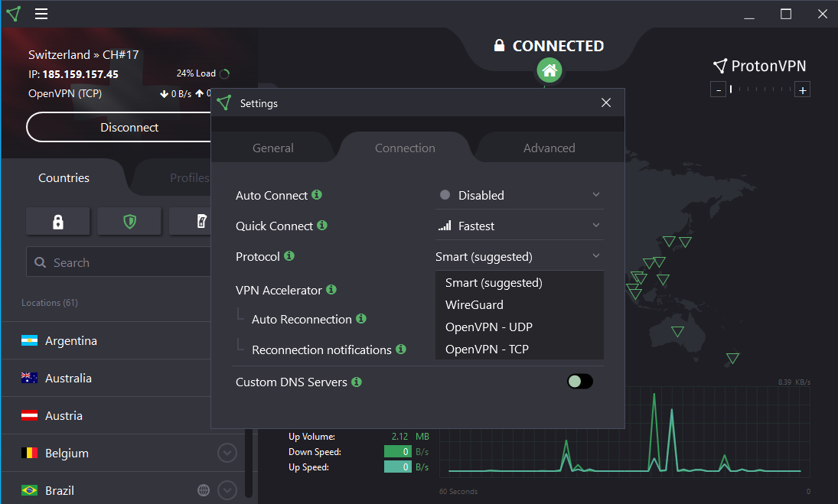Click the Argentina flag icon
The width and height of the screenshot is (838, 504).
click(31, 340)
